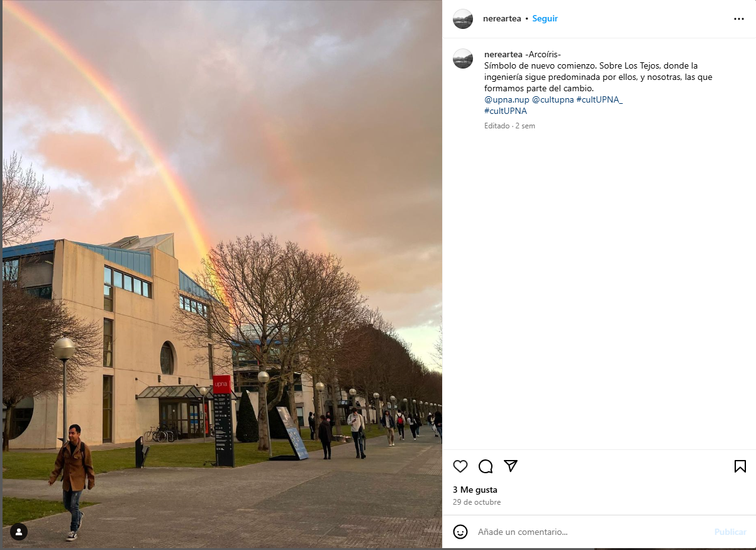View who liked via 3 Me gusta
This screenshot has width=756, height=550.
[475, 490]
